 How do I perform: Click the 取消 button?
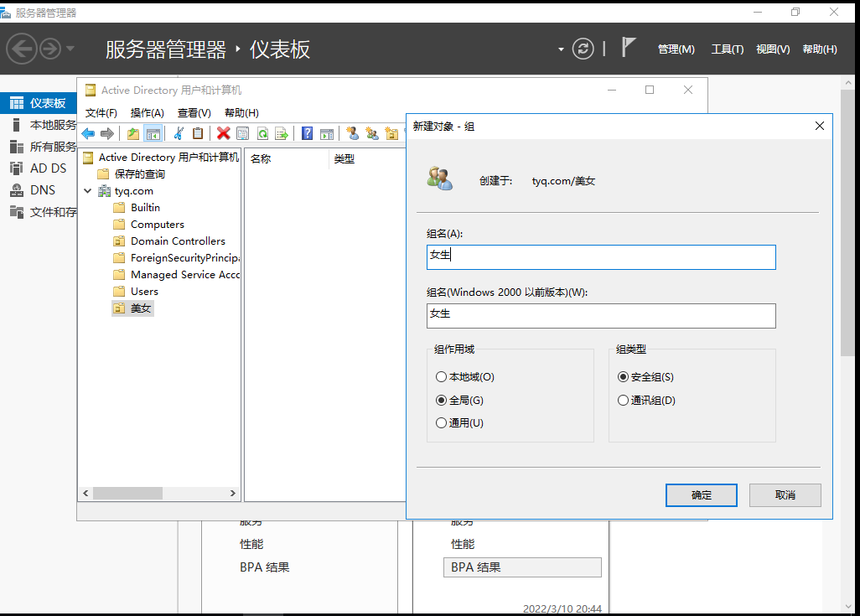[x=785, y=495]
